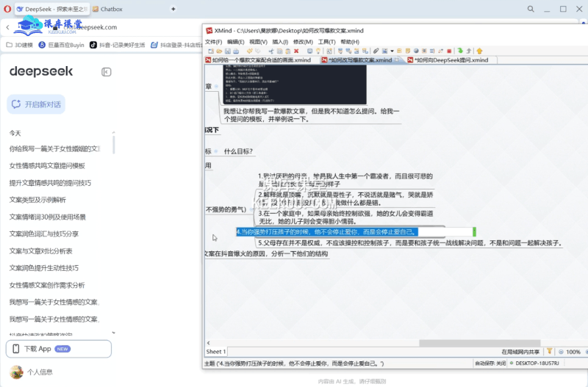Open the 编辑(E) menu in XMind
The height and width of the screenshot is (387, 588).
pyautogui.click(x=235, y=42)
